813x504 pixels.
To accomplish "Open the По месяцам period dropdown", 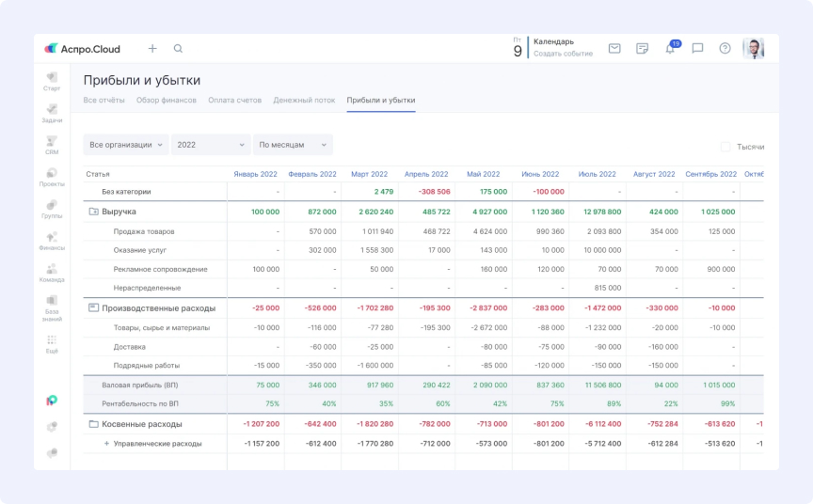I will pos(293,145).
